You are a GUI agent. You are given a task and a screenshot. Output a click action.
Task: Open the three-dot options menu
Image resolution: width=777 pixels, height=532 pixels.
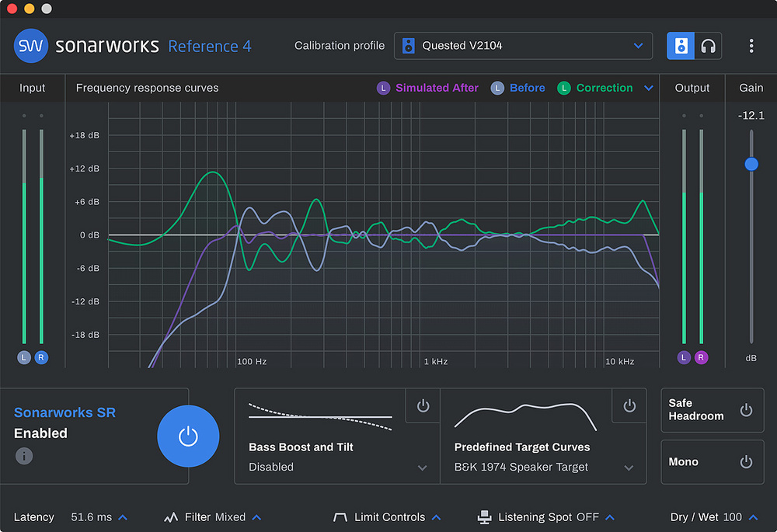[x=751, y=46]
